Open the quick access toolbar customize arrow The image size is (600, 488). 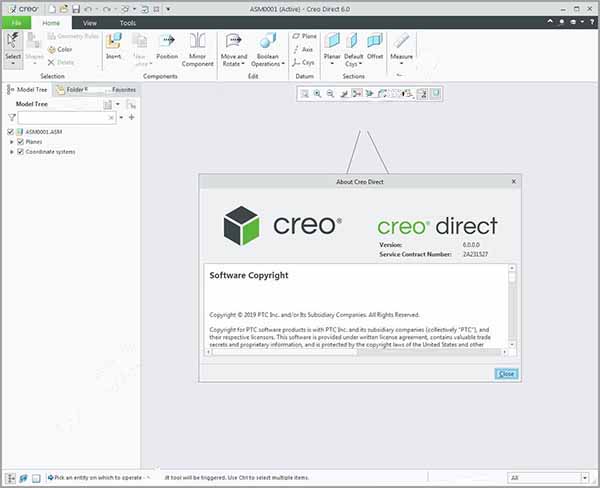coord(168,9)
